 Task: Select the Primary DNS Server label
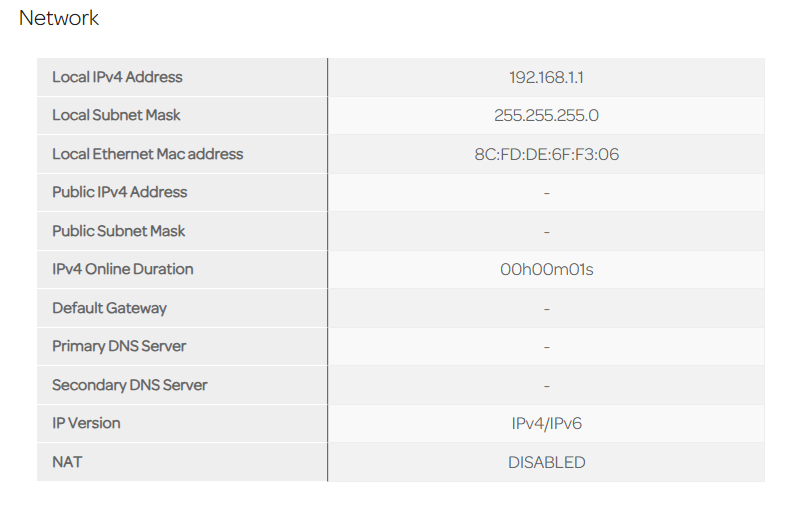[119, 346]
